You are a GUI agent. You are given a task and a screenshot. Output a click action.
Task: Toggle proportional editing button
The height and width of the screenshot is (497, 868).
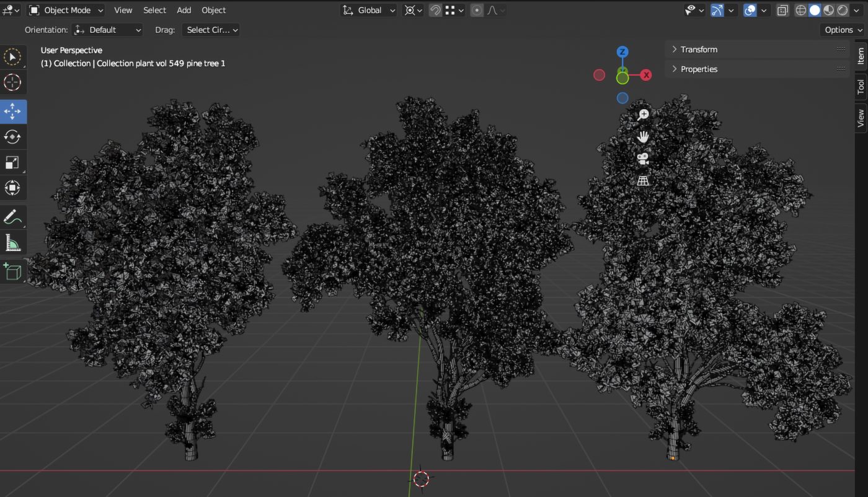[x=476, y=10]
